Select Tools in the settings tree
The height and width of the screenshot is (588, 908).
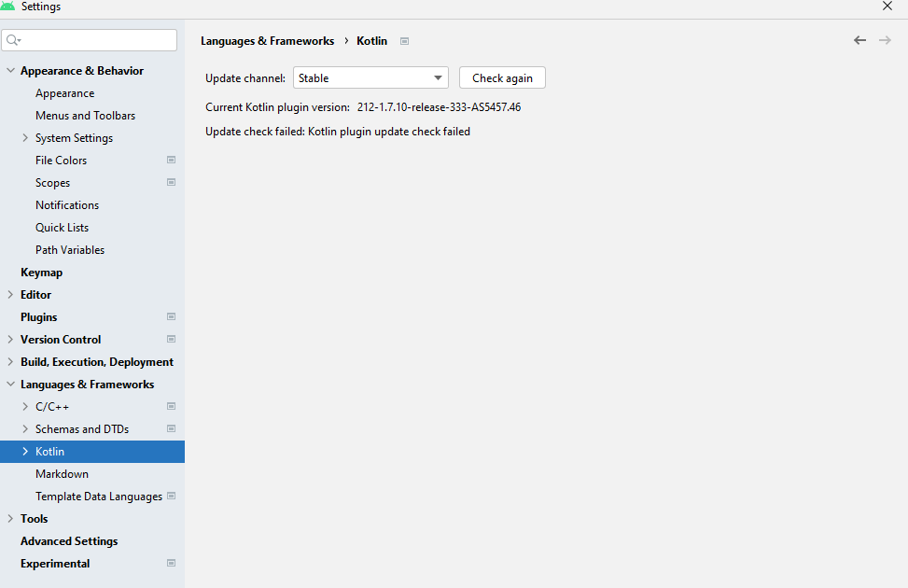tap(35, 519)
